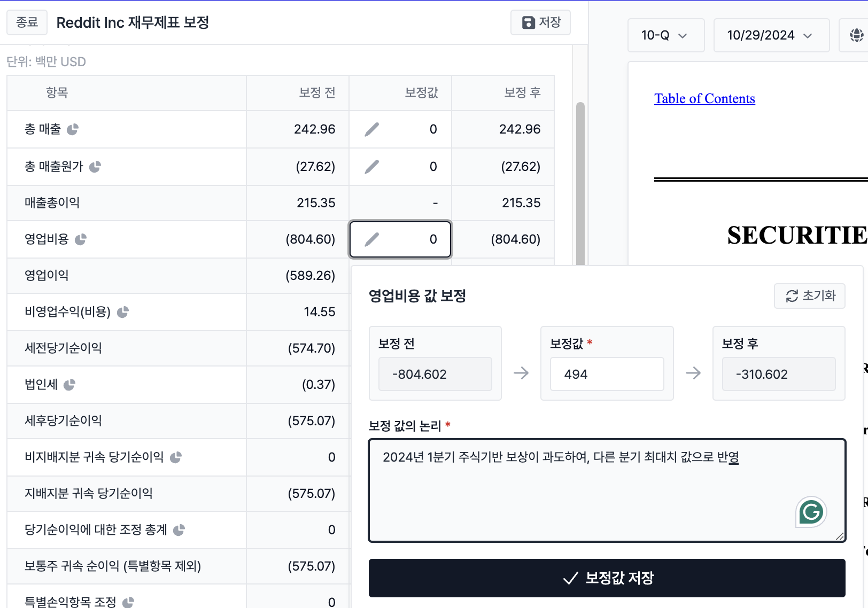This screenshot has width=868, height=608.
Task: Click pie chart icon by 비지배지분 귀속 당기순이익
Action: [176, 457]
